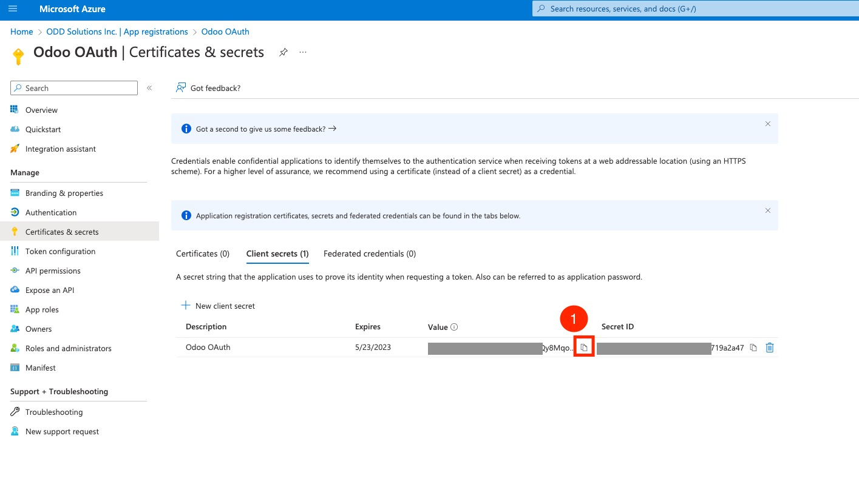Open App roles page
This screenshot has width=859, height=504.
pyautogui.click(x=42, y=309)
